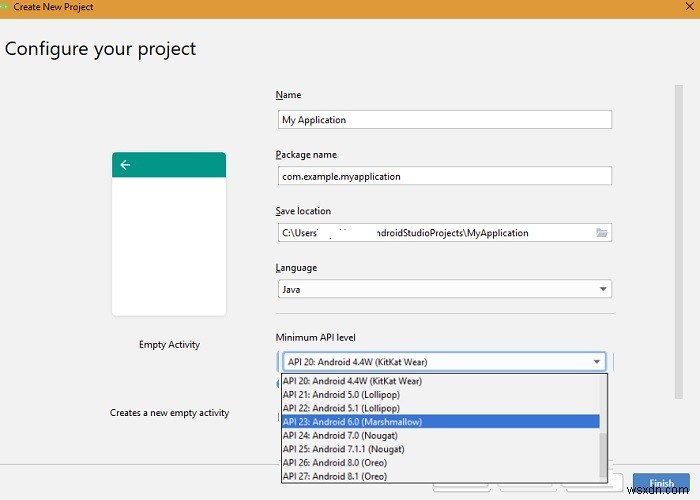
Task: Pick API 26: Android 8.0 (Oreo)
Action: [x=441, y=462]
